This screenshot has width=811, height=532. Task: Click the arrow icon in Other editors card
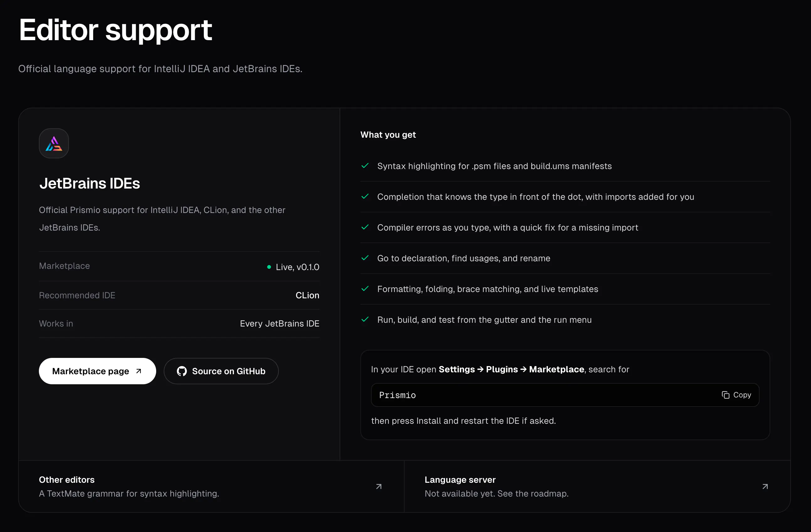click(379, 487)
